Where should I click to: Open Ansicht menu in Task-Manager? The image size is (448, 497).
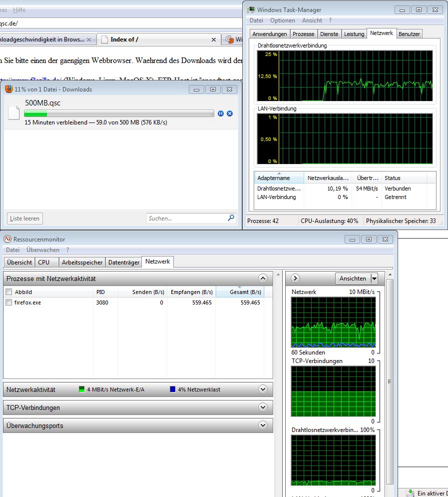312,20
